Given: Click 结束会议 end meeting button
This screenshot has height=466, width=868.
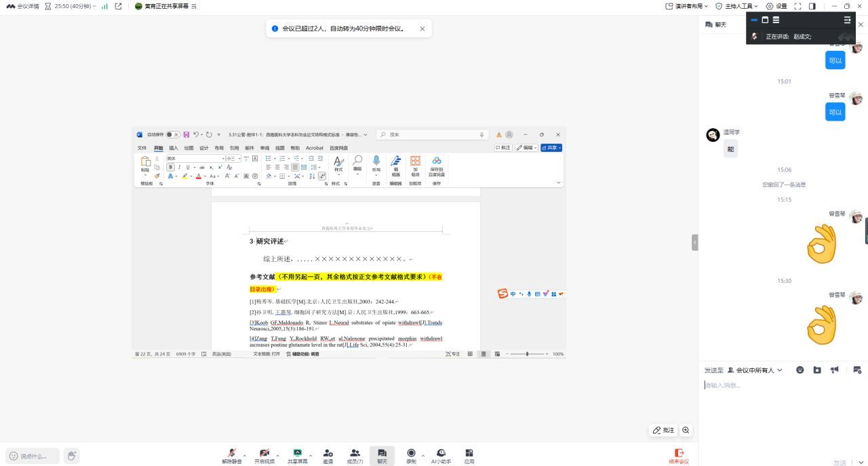Looking at the screenshot, I should click(x=679, y=456).
